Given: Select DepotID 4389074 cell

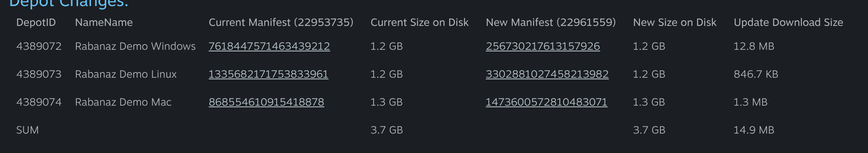Looking at the screenshot, I should pos(39,102).
